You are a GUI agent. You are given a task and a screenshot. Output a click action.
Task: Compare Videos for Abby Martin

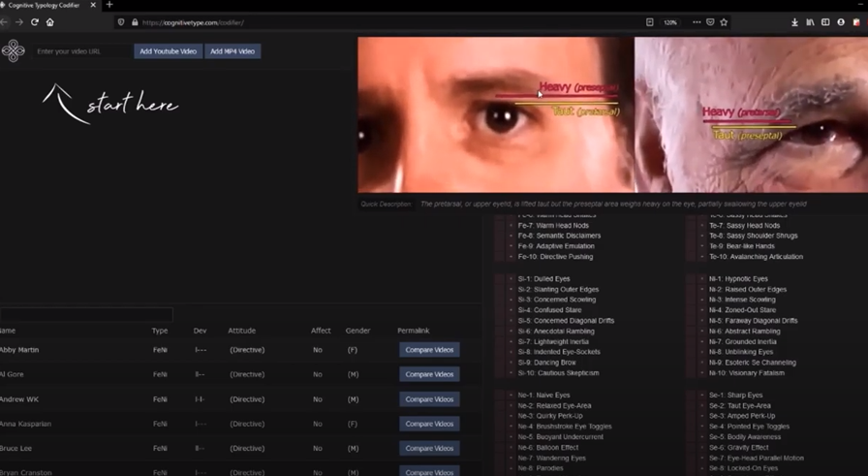point(429,350)
